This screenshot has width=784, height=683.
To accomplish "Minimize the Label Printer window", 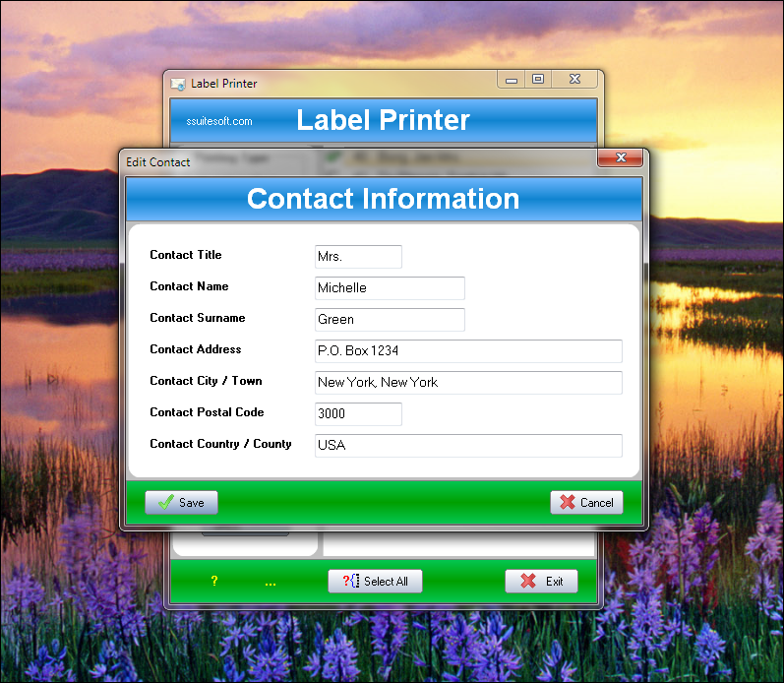I will [511, 80].
